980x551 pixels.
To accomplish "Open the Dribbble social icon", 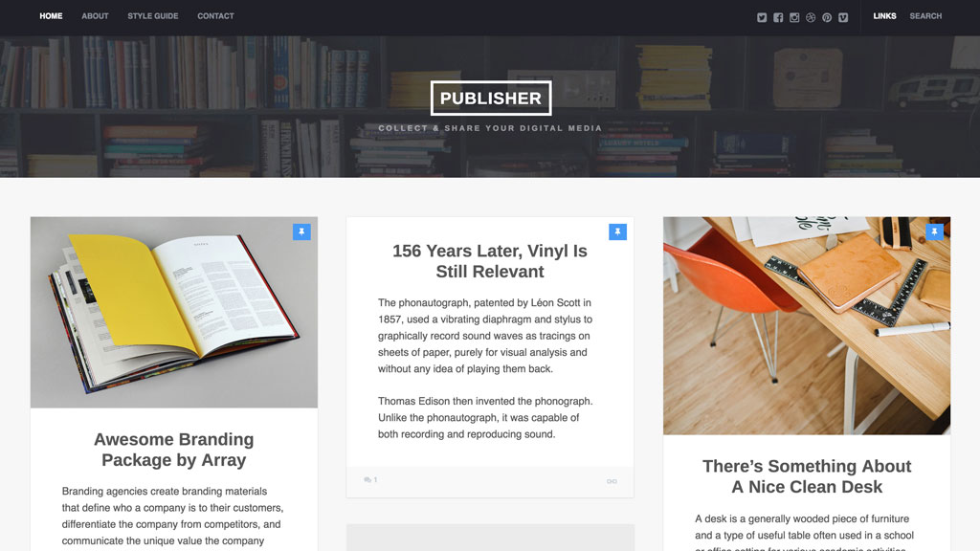I will [811, 17].
